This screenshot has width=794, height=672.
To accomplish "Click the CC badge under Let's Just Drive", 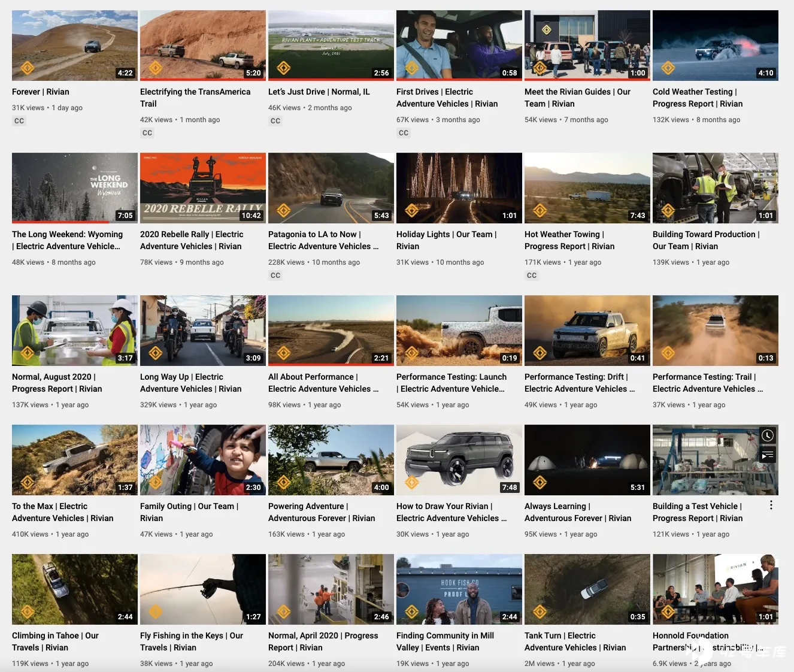I will [275, 121].
